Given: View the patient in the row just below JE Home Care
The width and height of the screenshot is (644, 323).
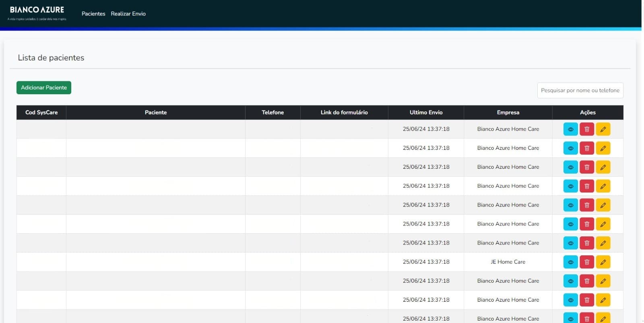Looking at the screenshot, I should 570,281.
